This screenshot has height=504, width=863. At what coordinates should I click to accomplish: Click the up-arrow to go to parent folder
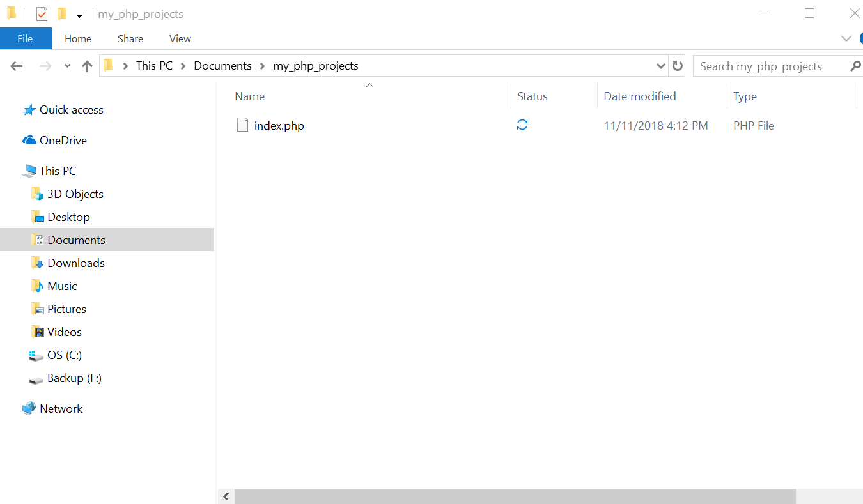(87, 65)
